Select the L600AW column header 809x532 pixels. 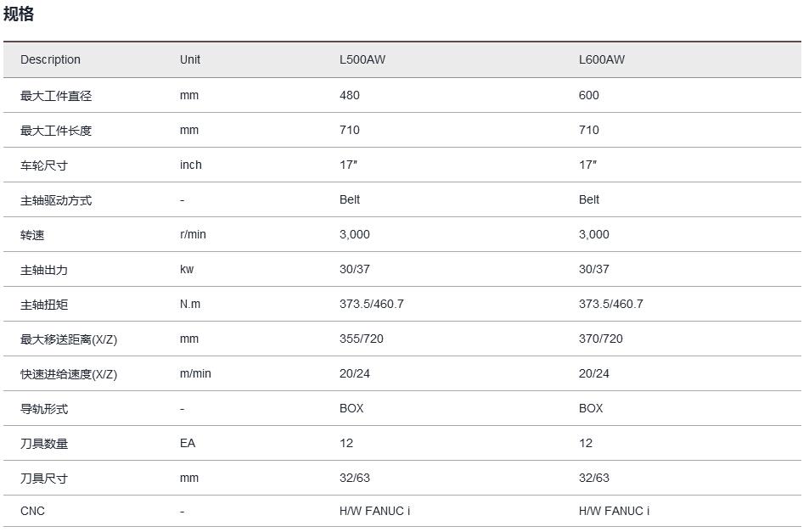602,59
